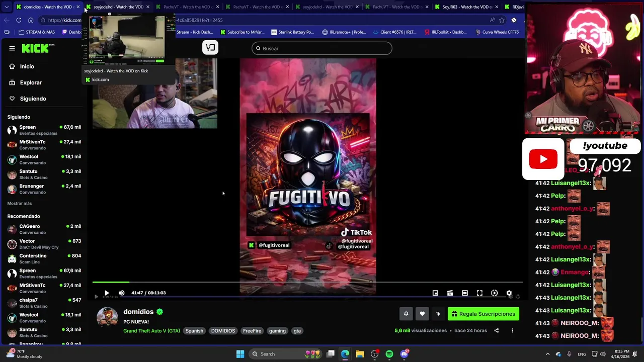This screenshot has height=362, width=644.
Task: Click the VOD progress bar to seek
Action: pos(307,283)
